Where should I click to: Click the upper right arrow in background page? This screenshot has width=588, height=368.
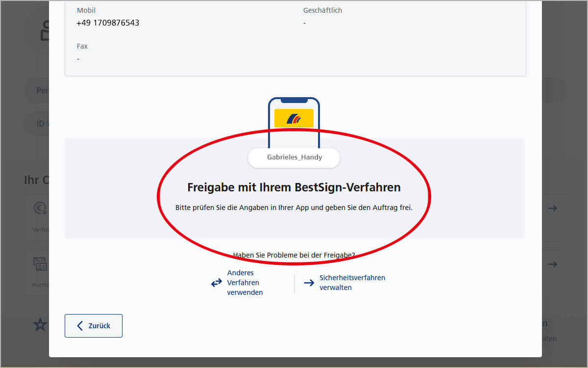[x=553, y=208]
